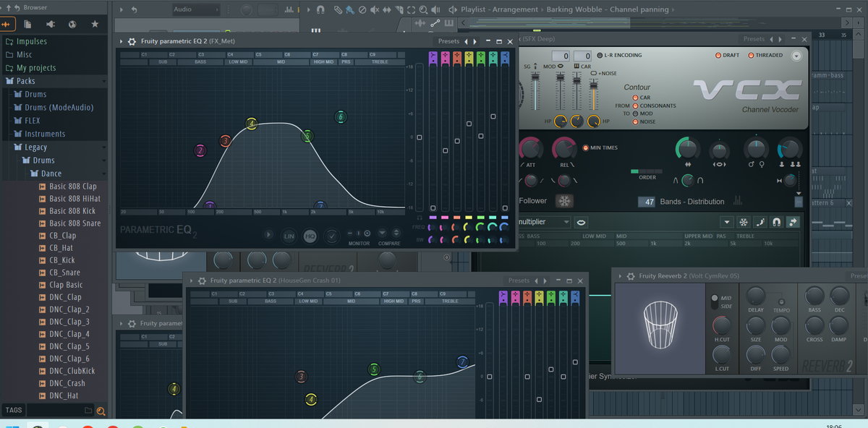
Task: Select band 2 purple node in FX_Met EQ
Action: tap(200, 151)
